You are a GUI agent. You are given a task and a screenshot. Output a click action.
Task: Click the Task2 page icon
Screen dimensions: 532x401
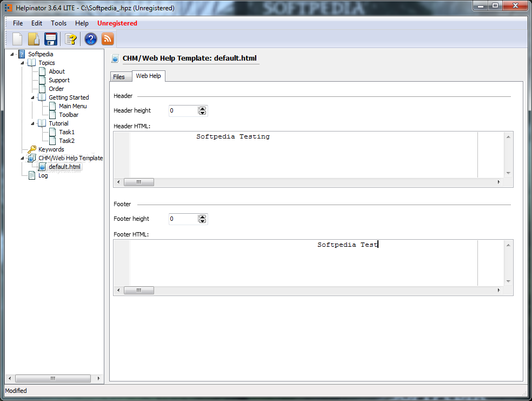coord(52,141)
